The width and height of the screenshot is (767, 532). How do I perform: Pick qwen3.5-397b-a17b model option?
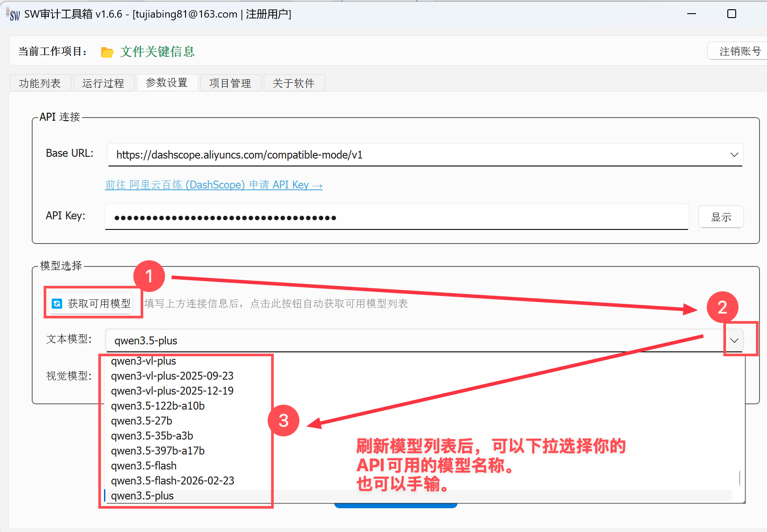tap(157, 451)
